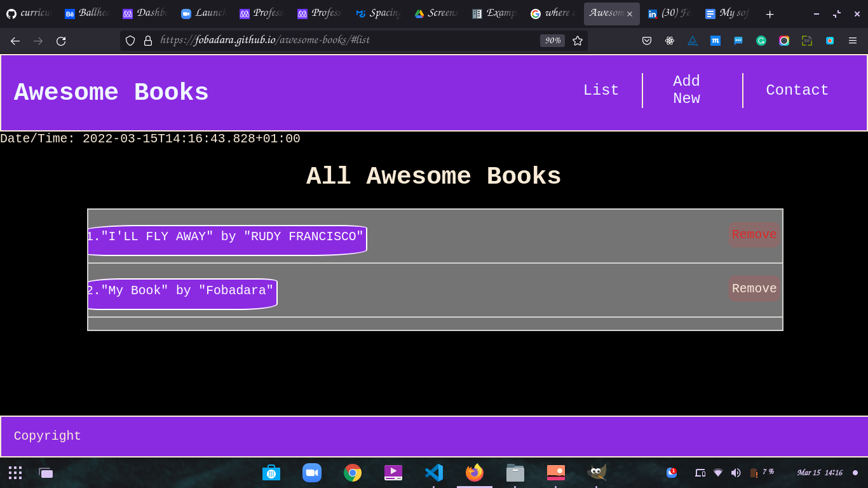Switch to the Behance 'Ballhead' tab
The width and height of the screenshot is (868, 488).
[x=87, y=13]
